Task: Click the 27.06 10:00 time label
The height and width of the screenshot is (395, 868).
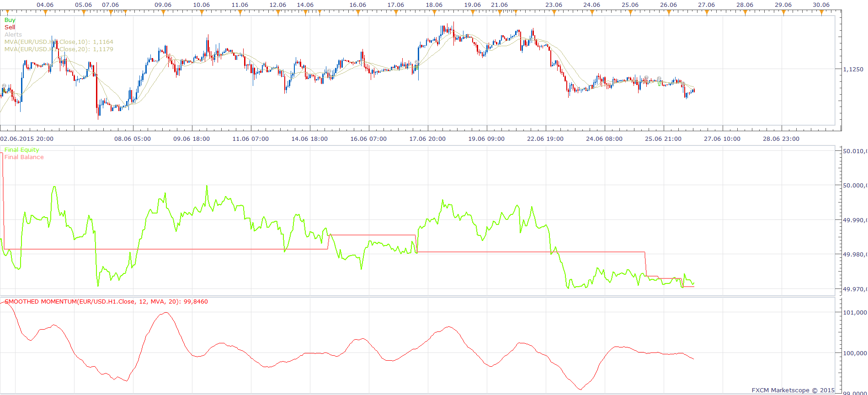Action: pyautogui.click(x=722, y=139)
